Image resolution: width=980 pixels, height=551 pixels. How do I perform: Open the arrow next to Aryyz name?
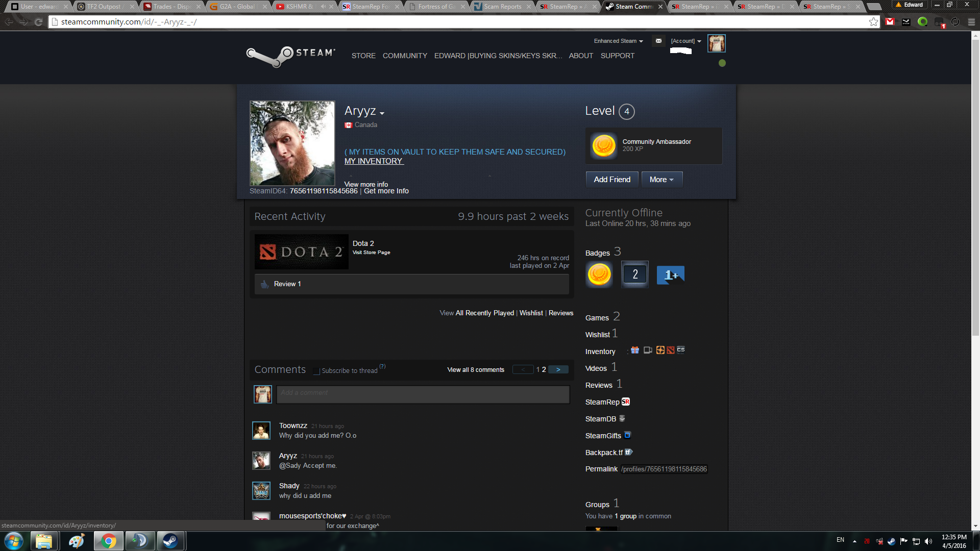click(x=382, y=113)
